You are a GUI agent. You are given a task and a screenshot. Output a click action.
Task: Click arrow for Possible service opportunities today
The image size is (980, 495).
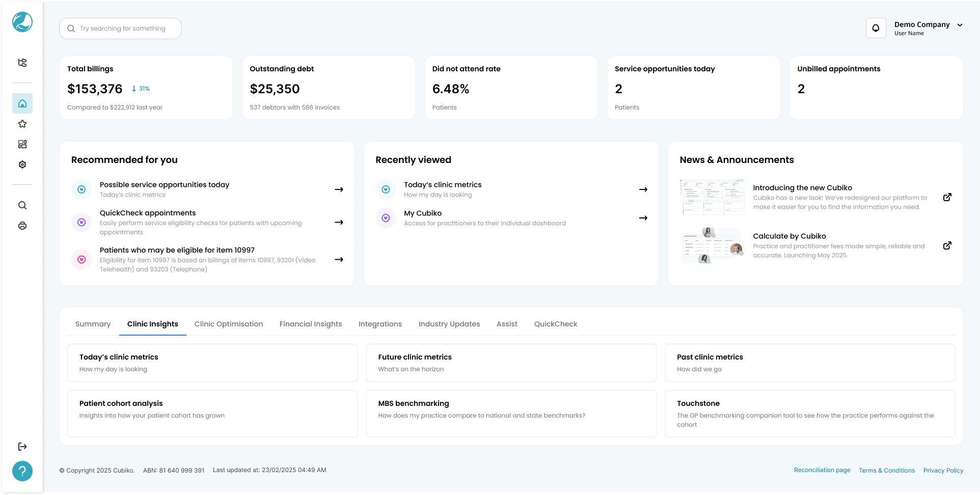(x=339, y=189)
